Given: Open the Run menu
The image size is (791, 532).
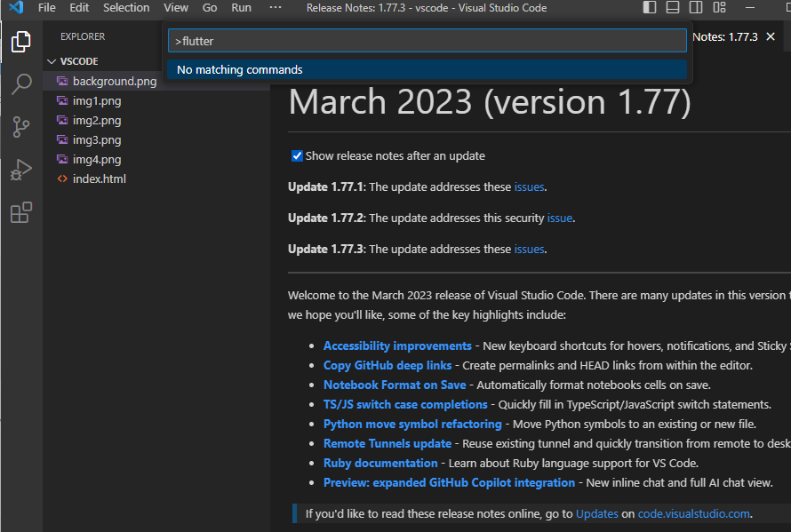Looking at the screenshot, I should [x=241, y=8].
